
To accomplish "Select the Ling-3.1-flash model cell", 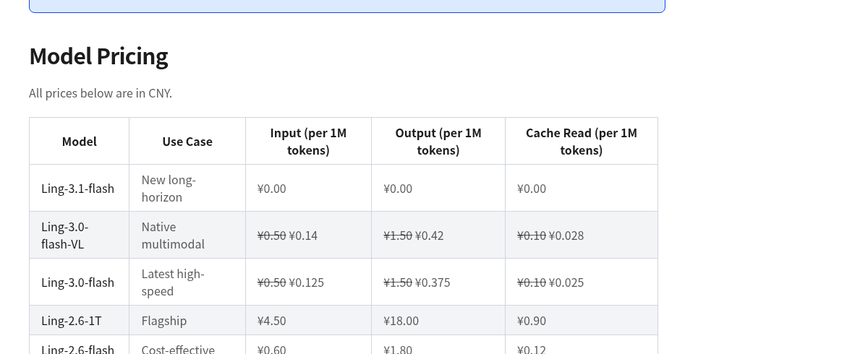I will [x=80, y=189].
